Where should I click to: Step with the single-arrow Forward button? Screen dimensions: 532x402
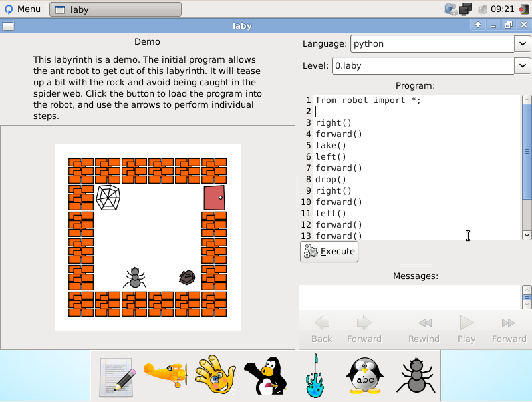tap(364, 329)
